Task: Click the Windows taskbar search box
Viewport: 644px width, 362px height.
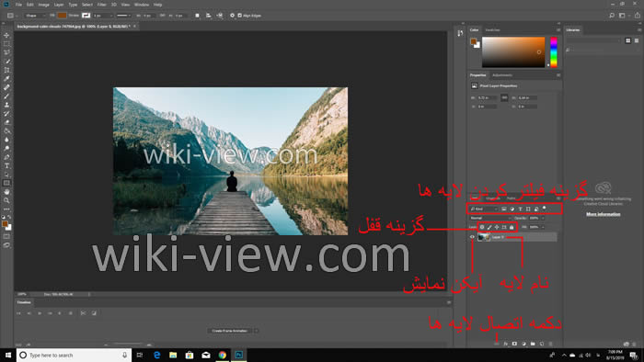Action: point(74,355)
